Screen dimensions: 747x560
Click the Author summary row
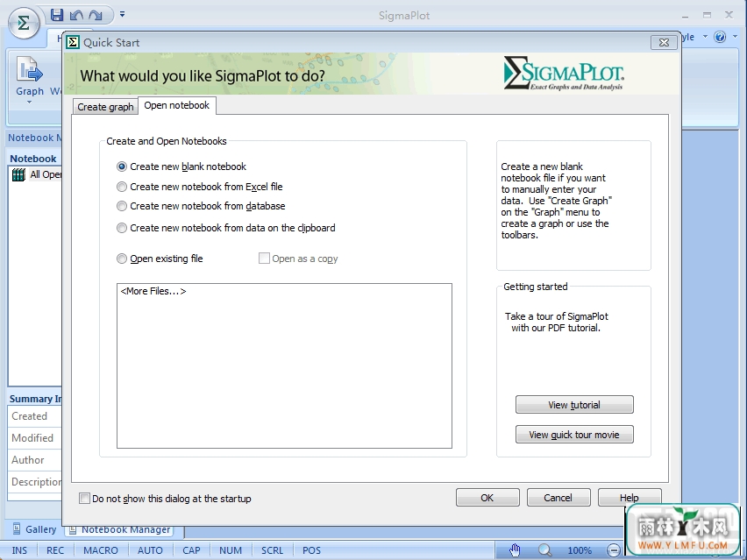(x=34, y=460)
